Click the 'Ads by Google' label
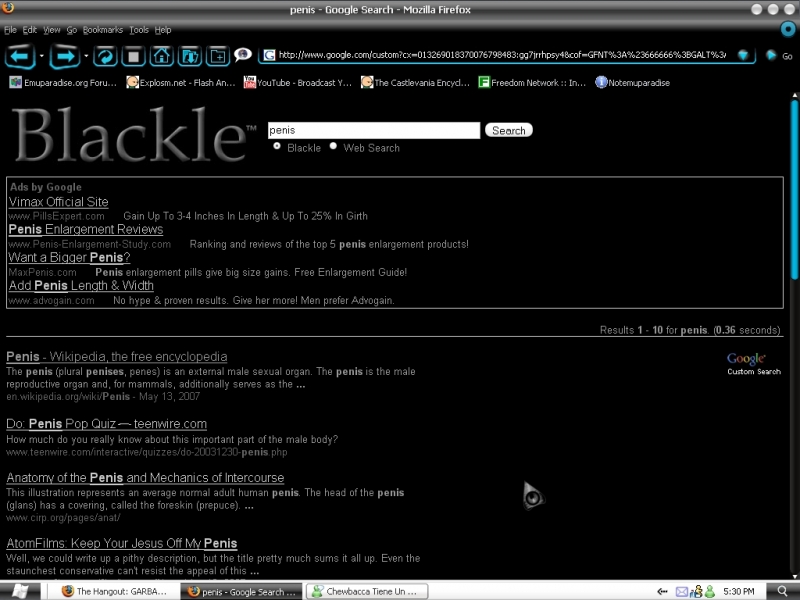 tap(45, 187)
